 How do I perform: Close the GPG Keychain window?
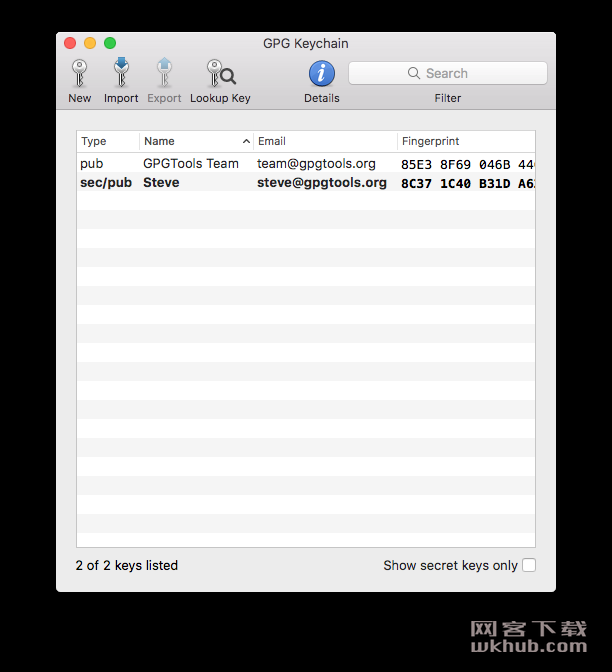click(70, 43)
